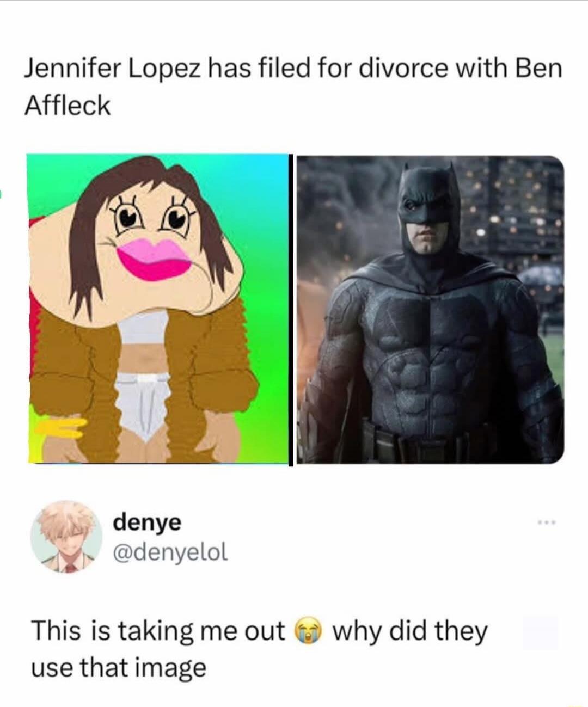Open the cartoon Jennifer Lopez drawing
Viewport: 588px width, 707px height.
click(157, 309)
